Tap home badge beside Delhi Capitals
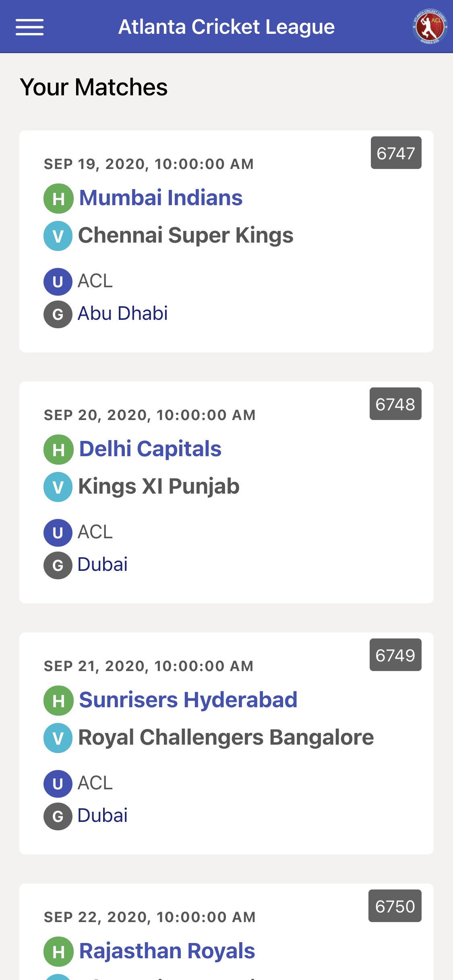This screenshot has height=980, width=453. point(58,449)
